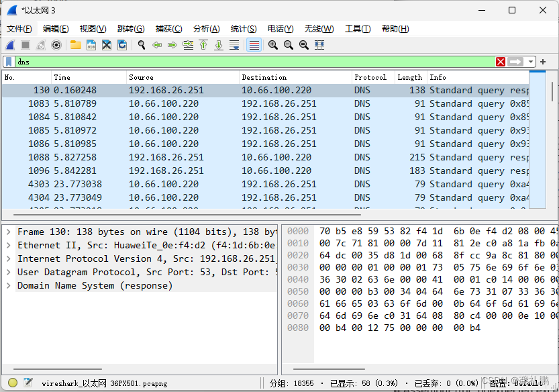This screenshot has height=392, width=559.
Task: Sort by the Info column header
Action: tap(478, 77)
